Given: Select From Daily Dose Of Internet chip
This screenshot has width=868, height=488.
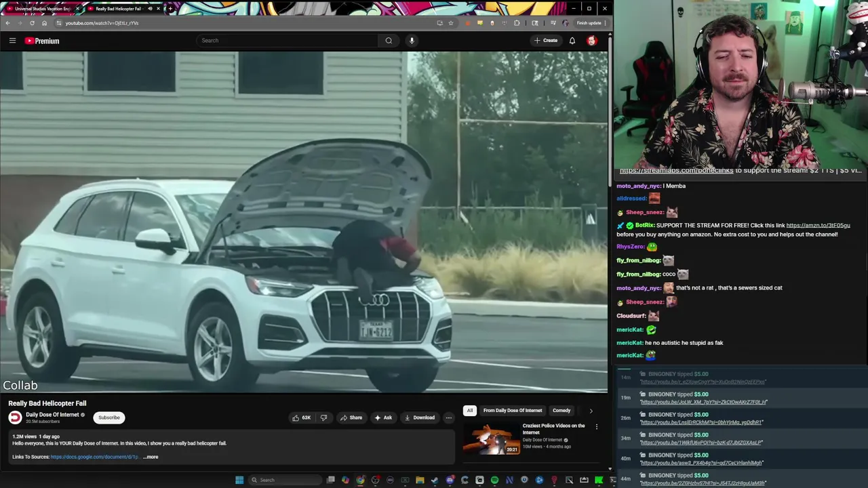Looking at the screenshot, I should pos(513,410).
